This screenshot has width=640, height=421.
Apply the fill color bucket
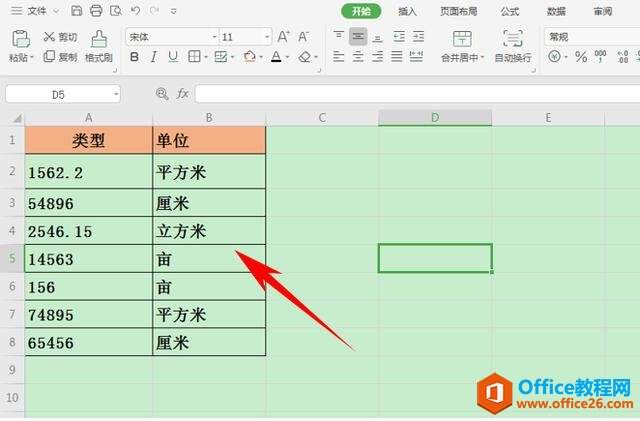(x=249, y=57)
